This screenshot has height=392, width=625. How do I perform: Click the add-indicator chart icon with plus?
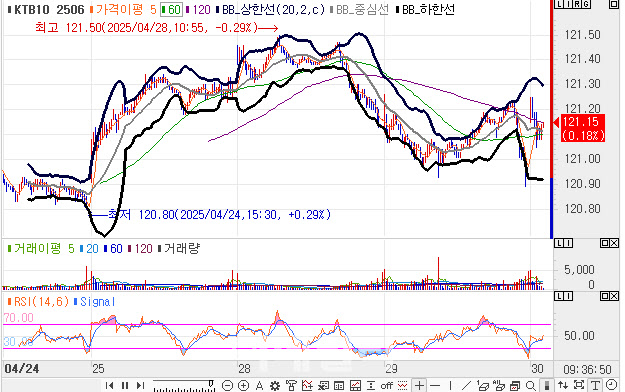coord(307,386)
